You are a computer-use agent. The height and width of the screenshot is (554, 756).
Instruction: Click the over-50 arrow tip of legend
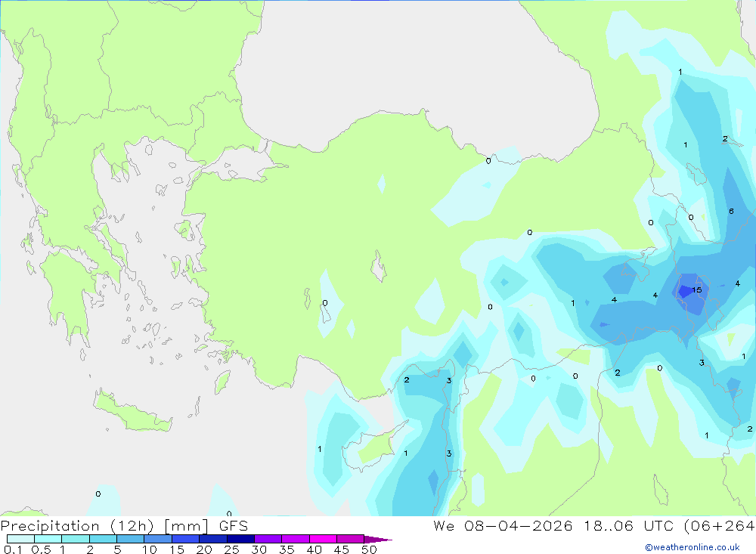coord(377,540)
